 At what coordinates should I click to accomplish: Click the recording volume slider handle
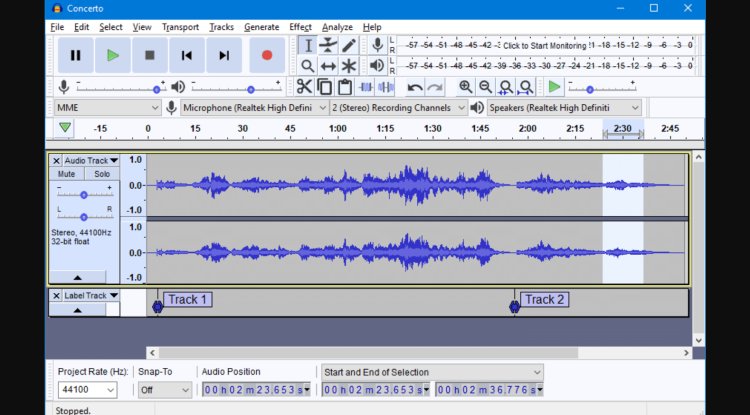click(156, 89)
